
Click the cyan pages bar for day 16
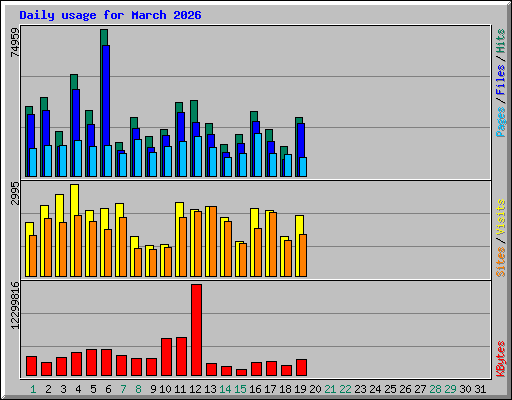click(258, 155)
